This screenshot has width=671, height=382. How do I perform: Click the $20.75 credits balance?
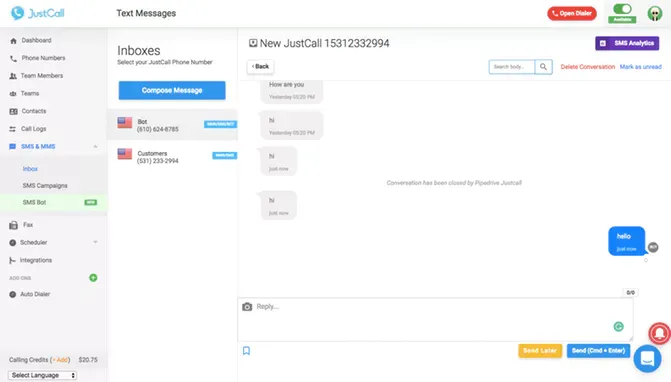coord(88,360)
